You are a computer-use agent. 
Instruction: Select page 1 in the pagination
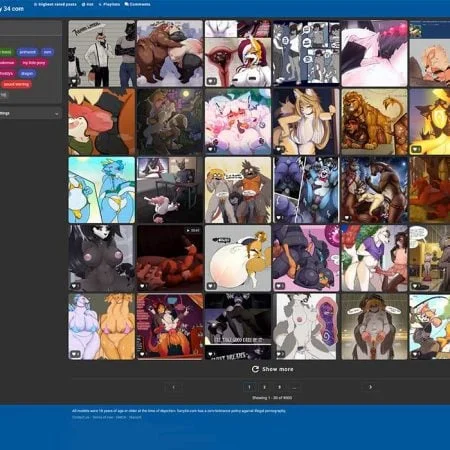coord(249,387)
